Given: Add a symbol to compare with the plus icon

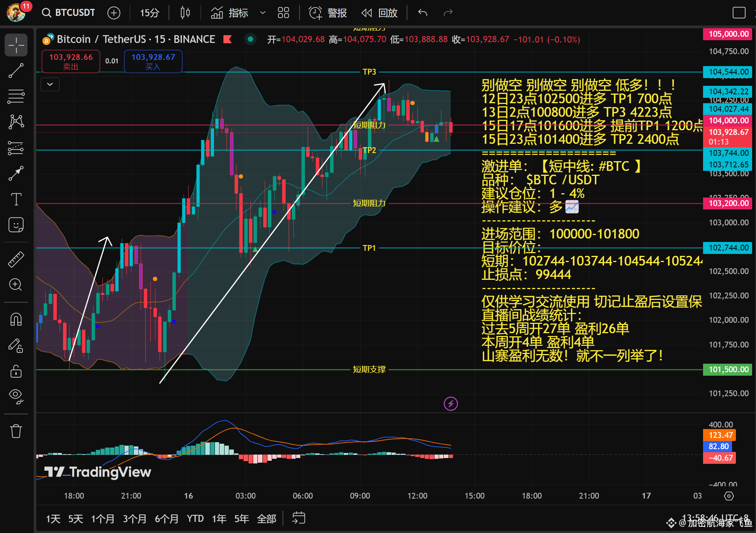Looking at the screenshot, I should [114, 13].
